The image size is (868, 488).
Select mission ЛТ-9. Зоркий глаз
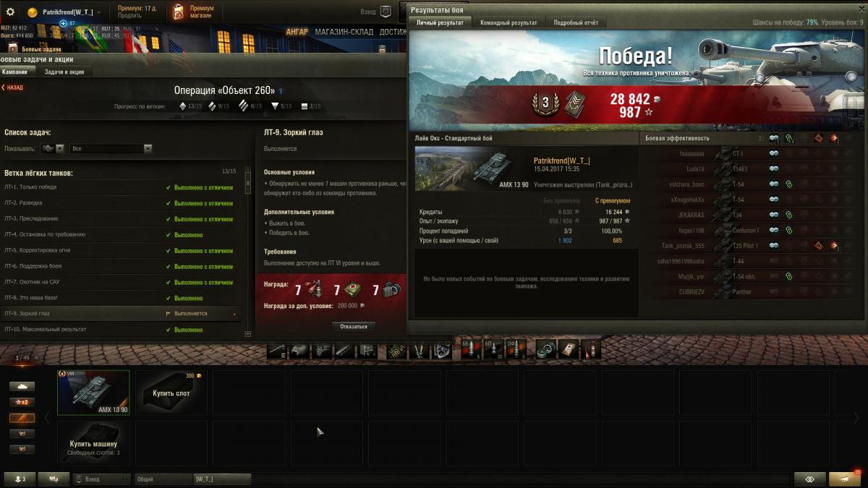tap(121, 314)
